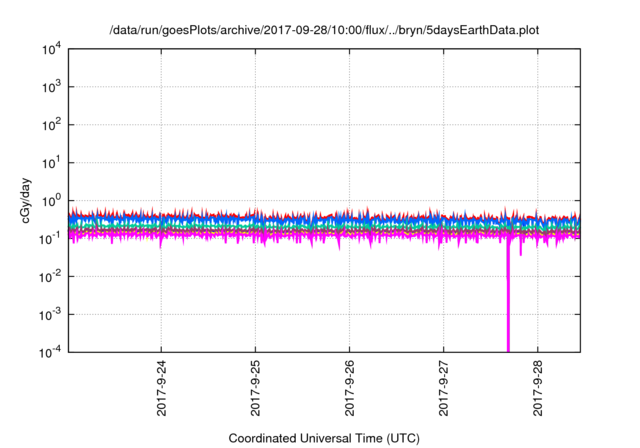
Task: Click the 10^0 y-axis tick label
Action: point(51,201)
